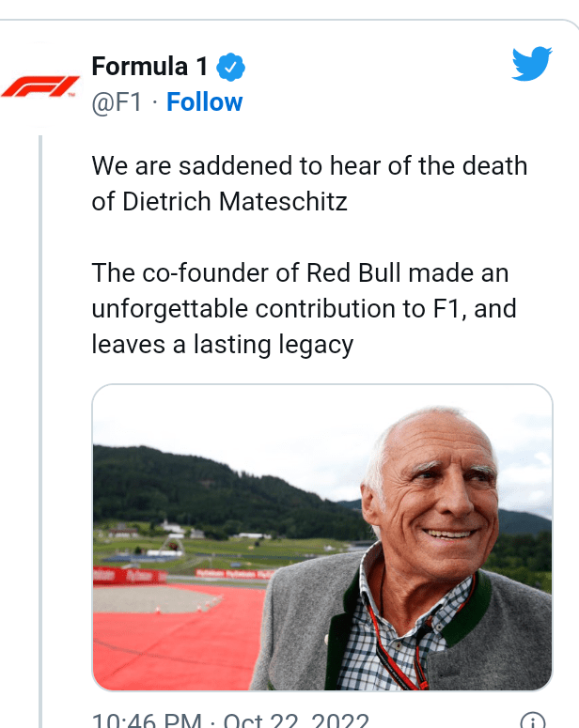Click the "unforgettable contribution to F1" line
Image resolution: width=579 pixels, height=728 pixels.
tap(303, 308)
